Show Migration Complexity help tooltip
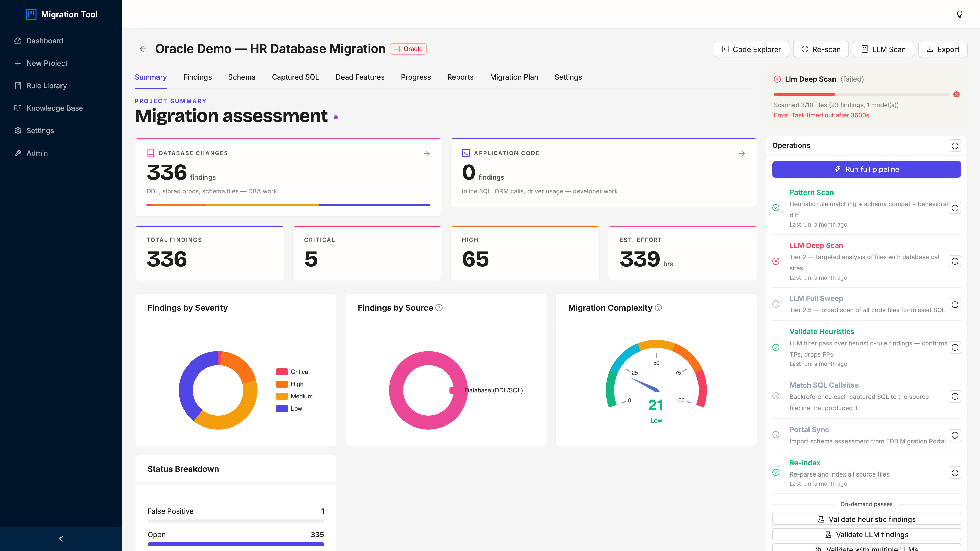The image size is (980, 551). [658, 308]
